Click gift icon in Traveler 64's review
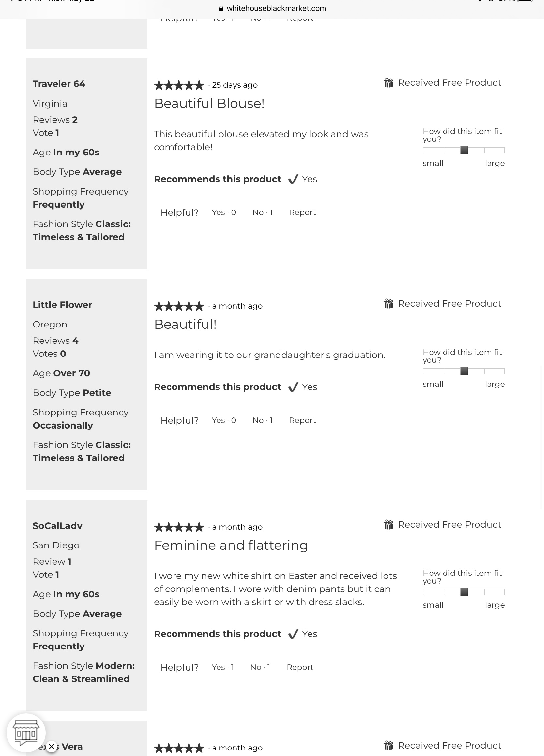The image size is (544, 756). point(388,83)
